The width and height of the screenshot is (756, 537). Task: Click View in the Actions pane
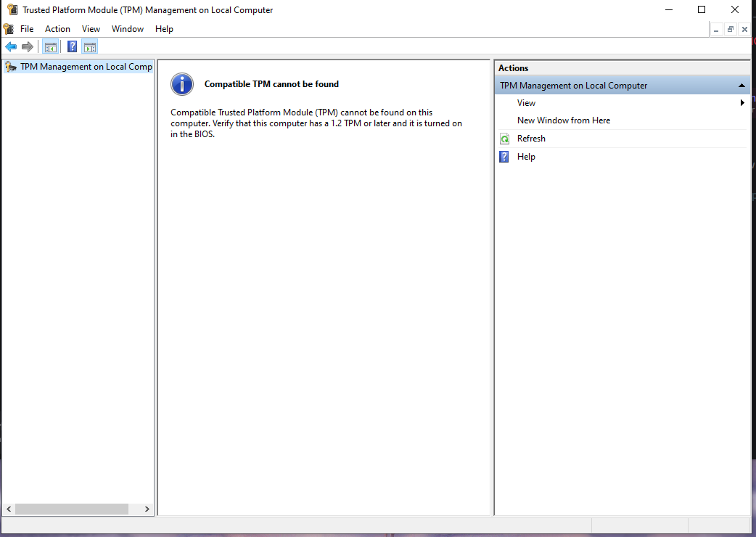click(526, 102)
